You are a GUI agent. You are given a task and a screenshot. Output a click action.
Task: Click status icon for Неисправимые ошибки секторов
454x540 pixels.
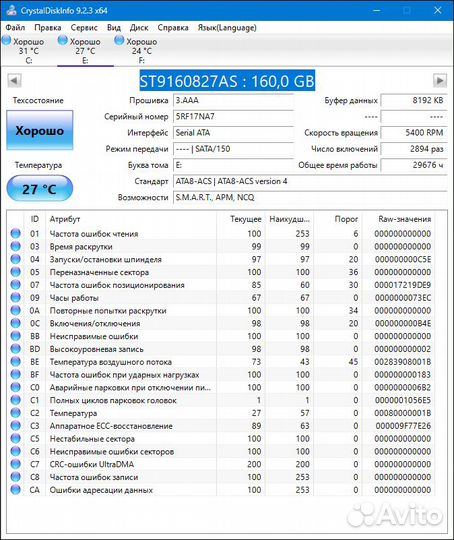coord(16,451)
